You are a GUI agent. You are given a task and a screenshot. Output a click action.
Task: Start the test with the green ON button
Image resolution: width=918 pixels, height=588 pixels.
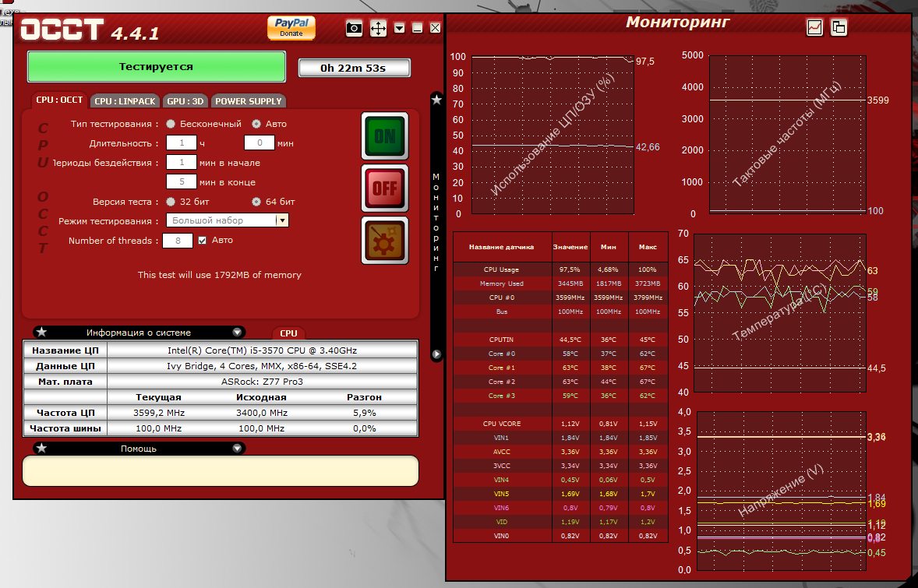(x=385, y=136)
